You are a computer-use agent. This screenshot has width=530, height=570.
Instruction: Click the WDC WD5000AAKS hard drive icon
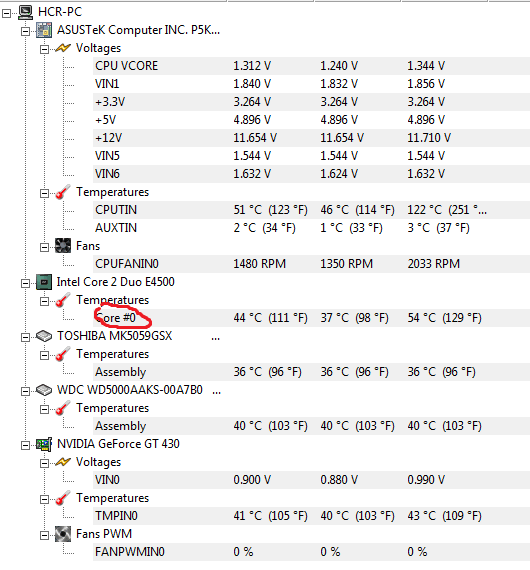[44, 390]
